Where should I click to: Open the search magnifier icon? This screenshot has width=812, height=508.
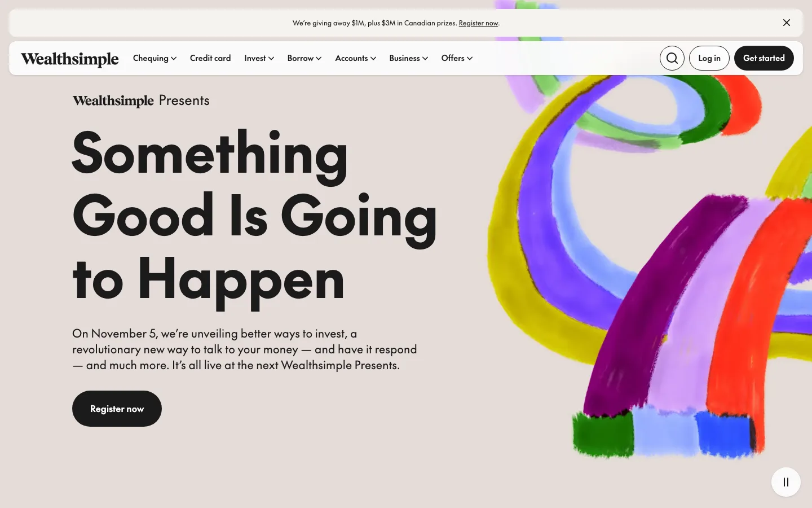(x=672, y=58)
